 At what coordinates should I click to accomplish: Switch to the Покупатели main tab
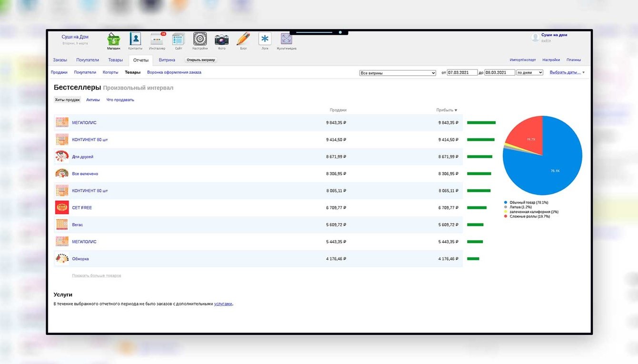click(x=88, y=60)
